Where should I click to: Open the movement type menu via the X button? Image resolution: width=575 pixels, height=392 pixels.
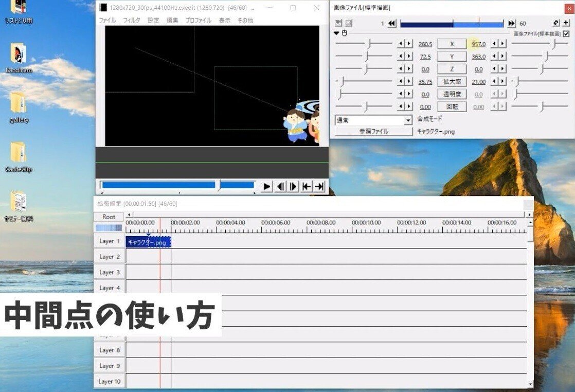pyautogui.click(x=451, y=44)
